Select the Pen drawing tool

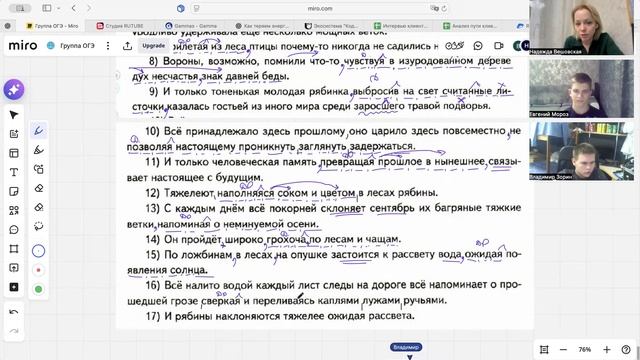point(39,131)
